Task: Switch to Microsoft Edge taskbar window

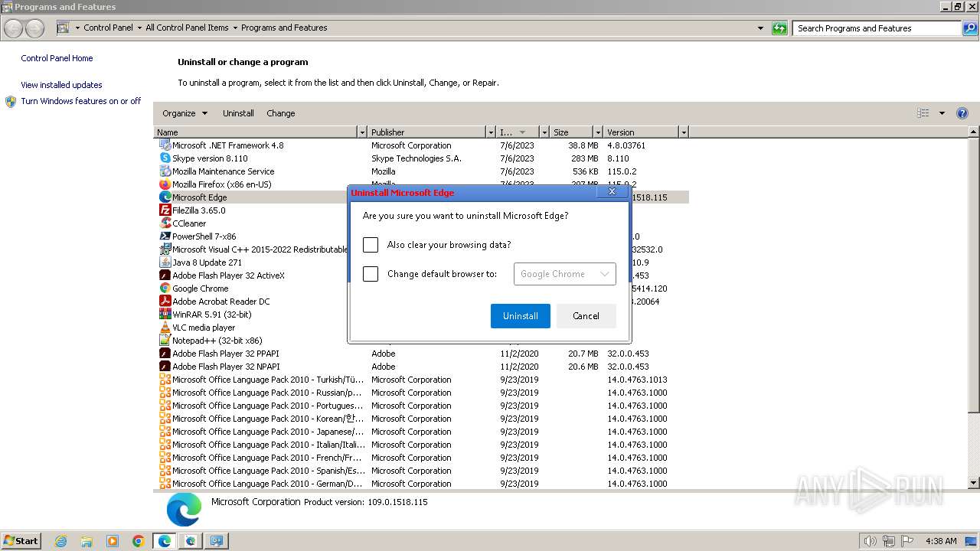Action: coord(165,541)
